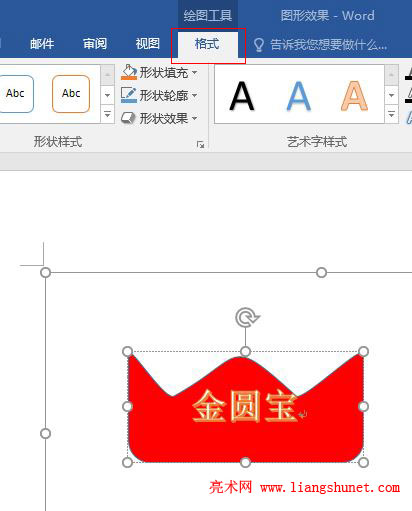Apply the blue A WordArt style

click(x=299, y=96)
